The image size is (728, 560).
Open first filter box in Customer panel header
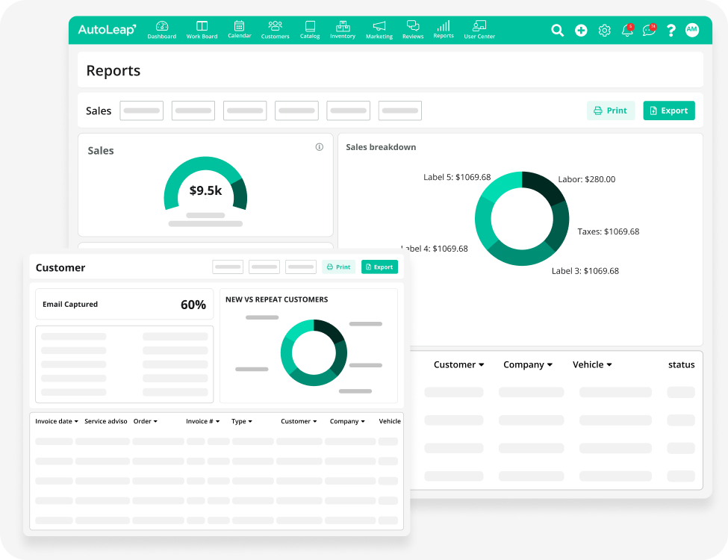tap(228, 267)
